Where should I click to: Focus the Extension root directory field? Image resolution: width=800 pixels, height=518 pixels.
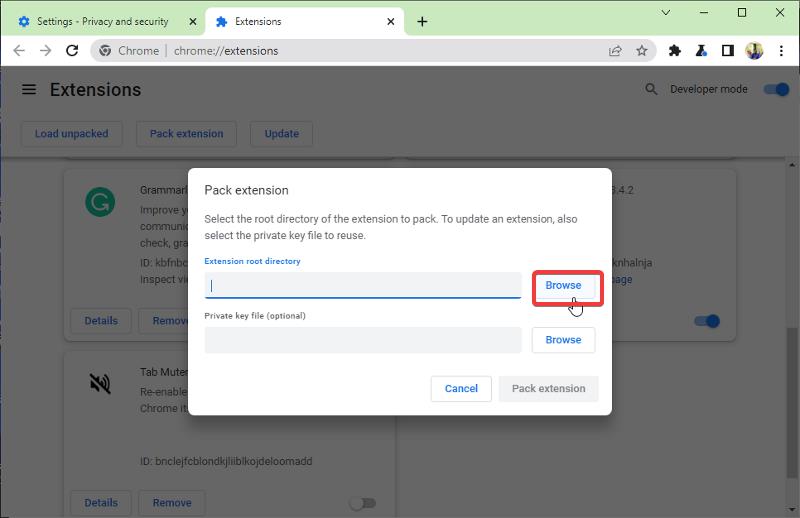tap(363, 285)
